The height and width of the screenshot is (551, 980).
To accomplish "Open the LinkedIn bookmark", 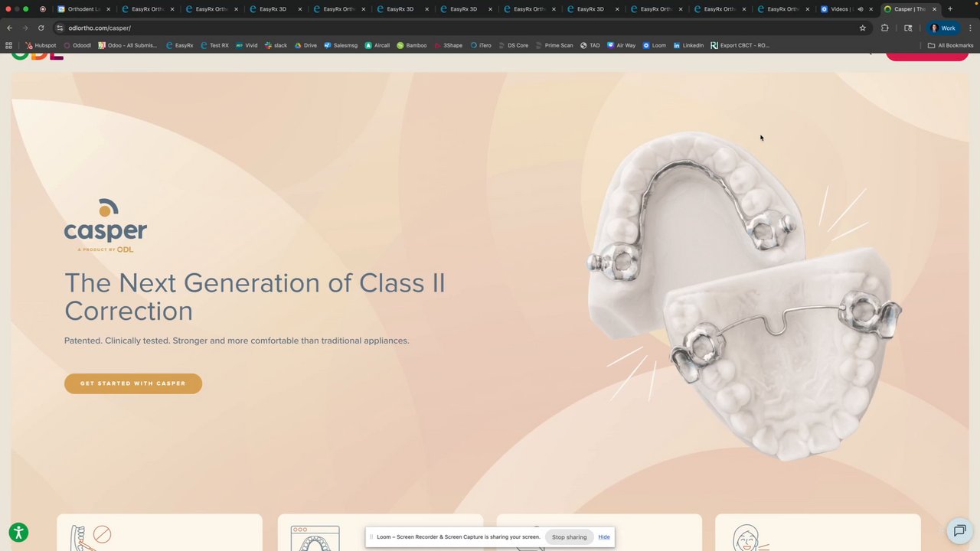I will pyautogui.click(x=688, y=45).
